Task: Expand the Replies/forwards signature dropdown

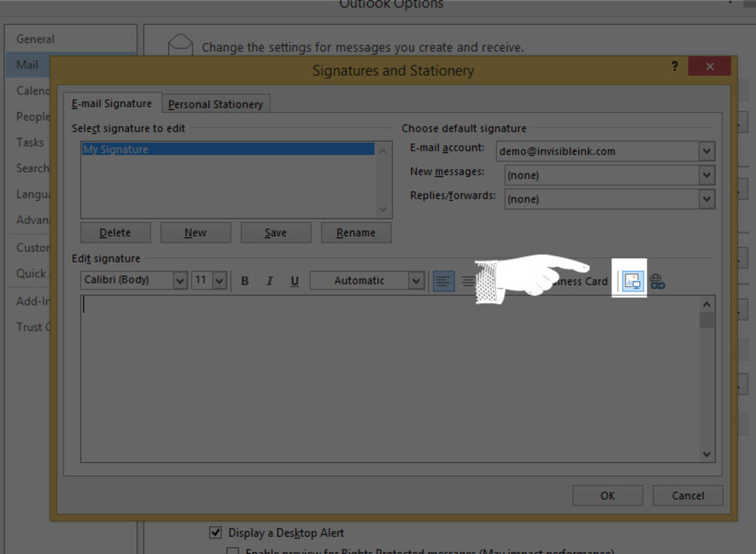Action: 707,199
